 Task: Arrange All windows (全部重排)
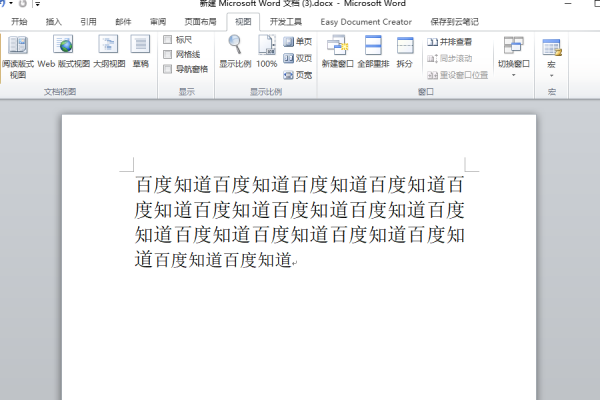click(x=373, y=52)
